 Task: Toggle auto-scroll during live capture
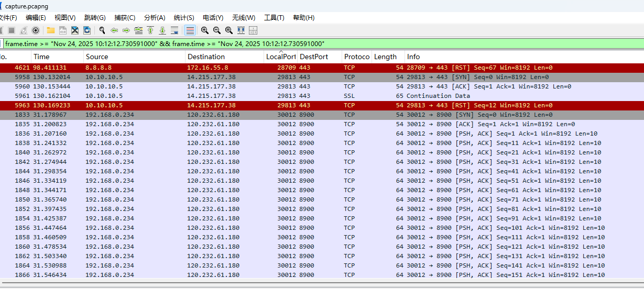click(174, 30)
